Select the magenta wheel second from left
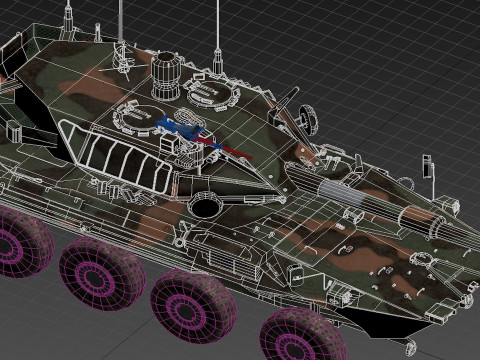The image size is (480, 360). [x=101, y=274]
